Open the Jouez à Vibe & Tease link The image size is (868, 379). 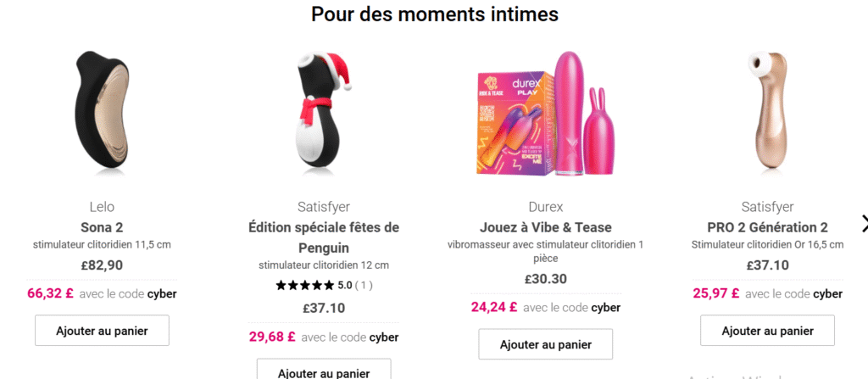(x=545, y=228)
